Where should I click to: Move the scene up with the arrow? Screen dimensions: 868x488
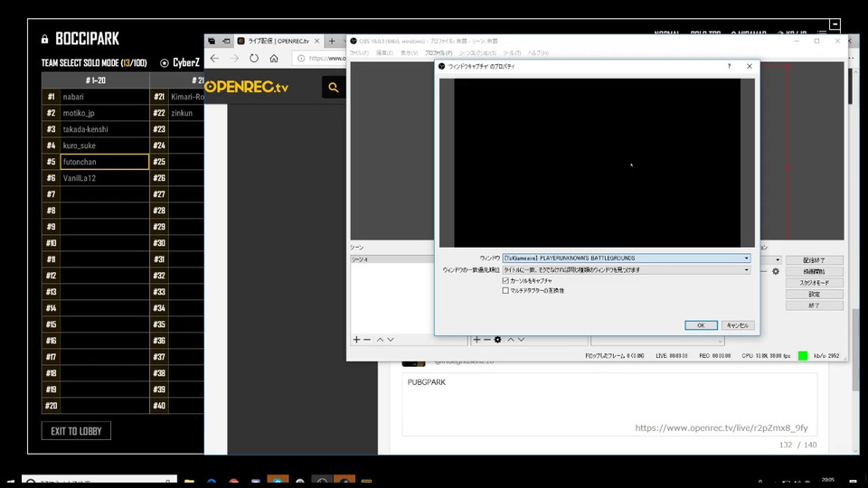(380, 339)
